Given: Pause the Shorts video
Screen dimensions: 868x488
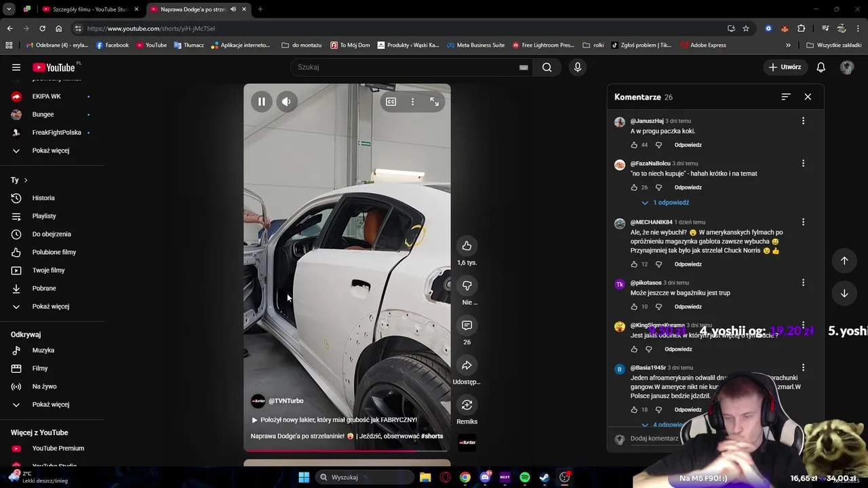Looking at the screenshot, I should pos(261,102).
